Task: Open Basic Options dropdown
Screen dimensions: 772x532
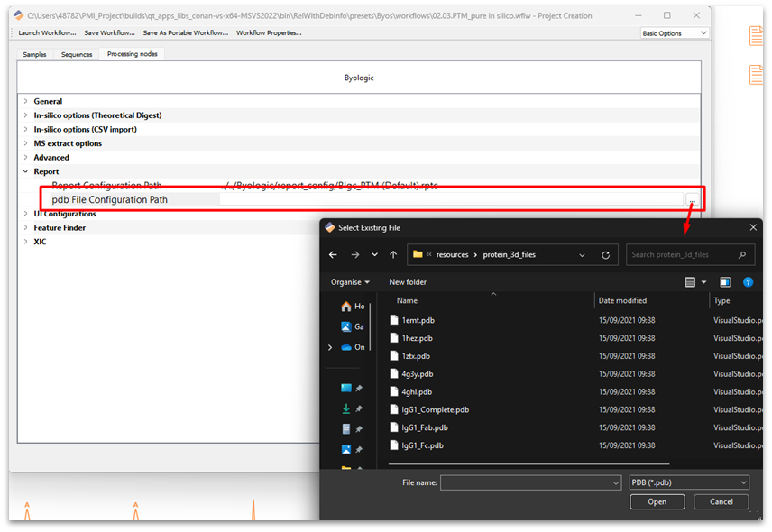Action: pyautogui.click(x=675, y=33)
